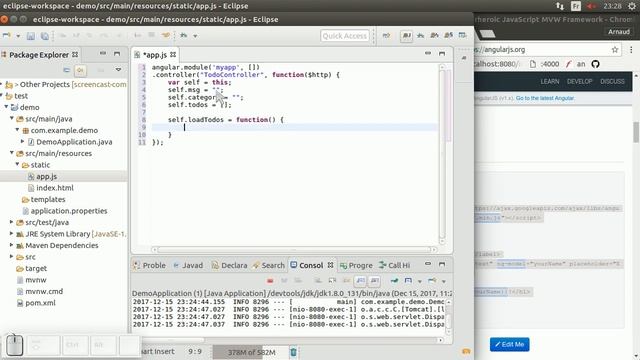Image resolution: width=640 pixels, height=360 pixels.
Task: Open Package Explorer view menu arrow
Action: (x=118, y=70)
